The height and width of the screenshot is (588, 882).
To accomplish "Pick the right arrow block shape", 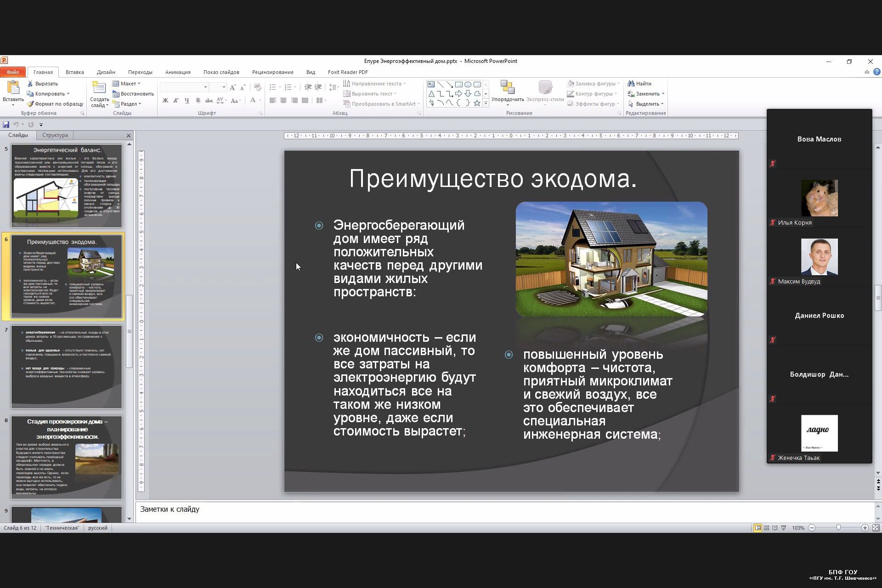I will click(458, 94).
